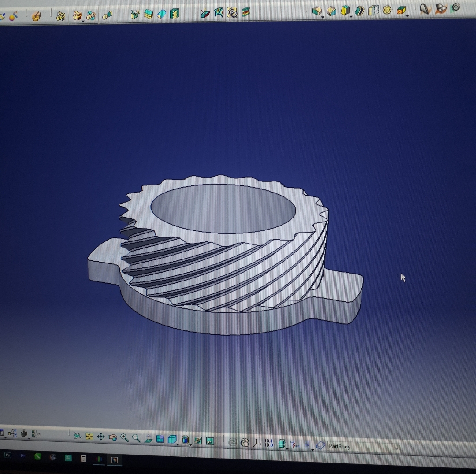Activate Fly Mode view icon

point(78,436)
